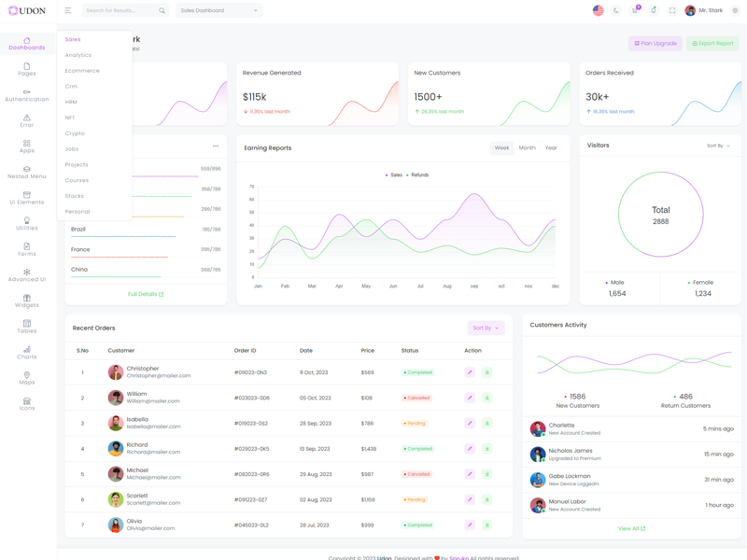This screenshot has width=747, height=560.
Task: Click the edit icon for Christopher's order
Action: point(470,372)
